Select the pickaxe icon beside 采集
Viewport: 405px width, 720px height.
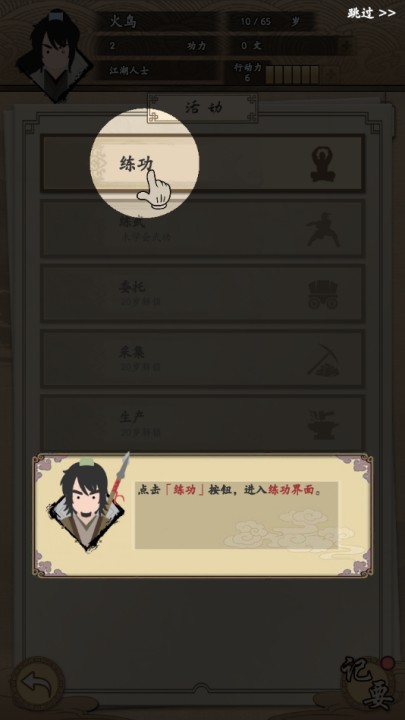[323, 360]
